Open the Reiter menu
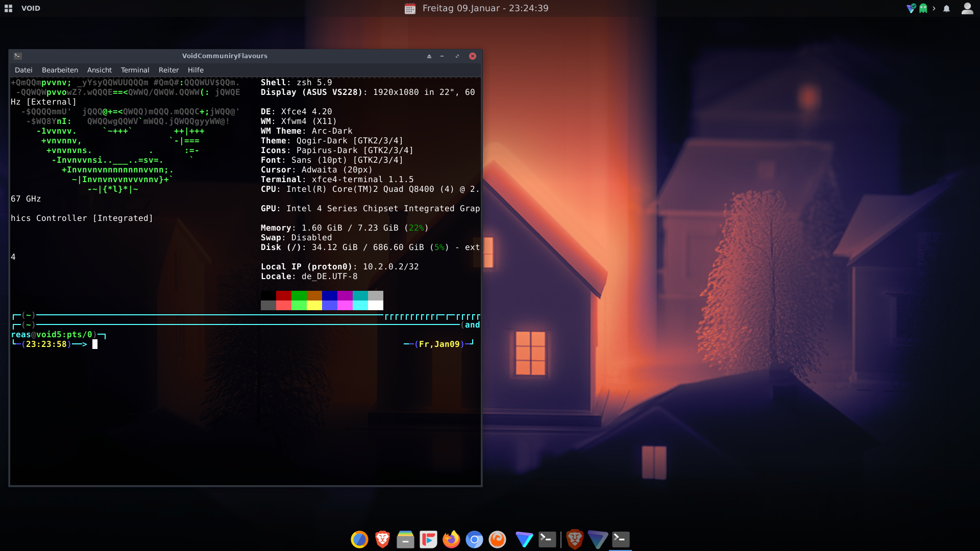This screenshot has height=551, width=980. [168, 70]
